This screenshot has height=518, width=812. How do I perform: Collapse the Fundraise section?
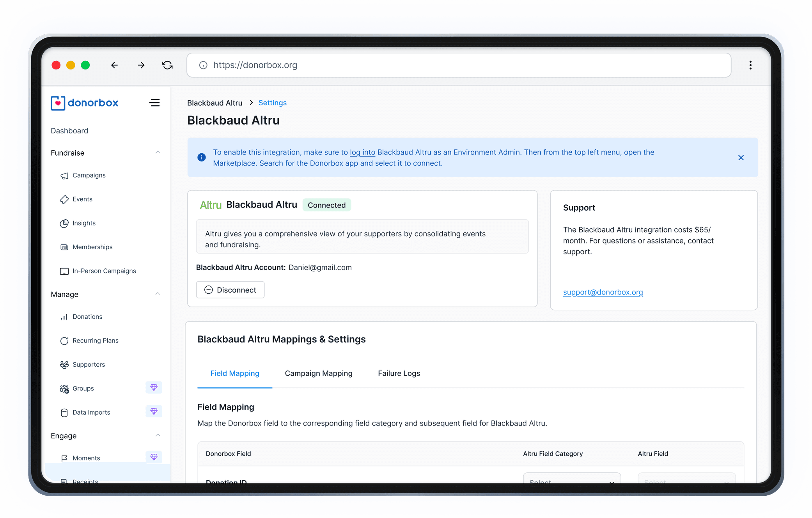click(158, 153)
